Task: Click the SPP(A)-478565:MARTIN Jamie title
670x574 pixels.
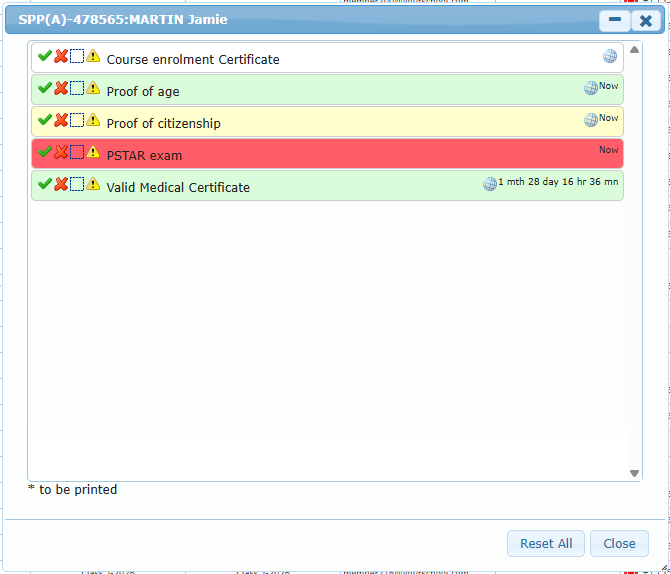Action: click(123, 20)
